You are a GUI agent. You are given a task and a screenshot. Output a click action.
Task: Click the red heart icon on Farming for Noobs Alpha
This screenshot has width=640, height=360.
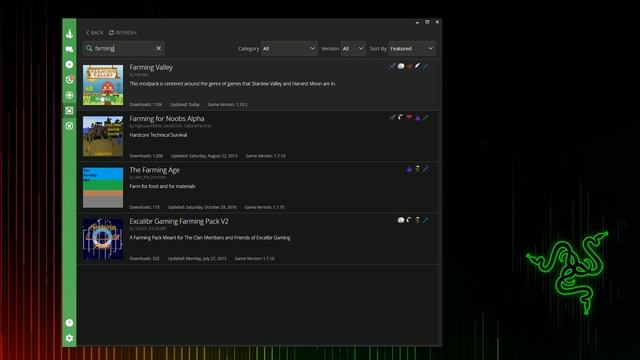tap(409, 118)
